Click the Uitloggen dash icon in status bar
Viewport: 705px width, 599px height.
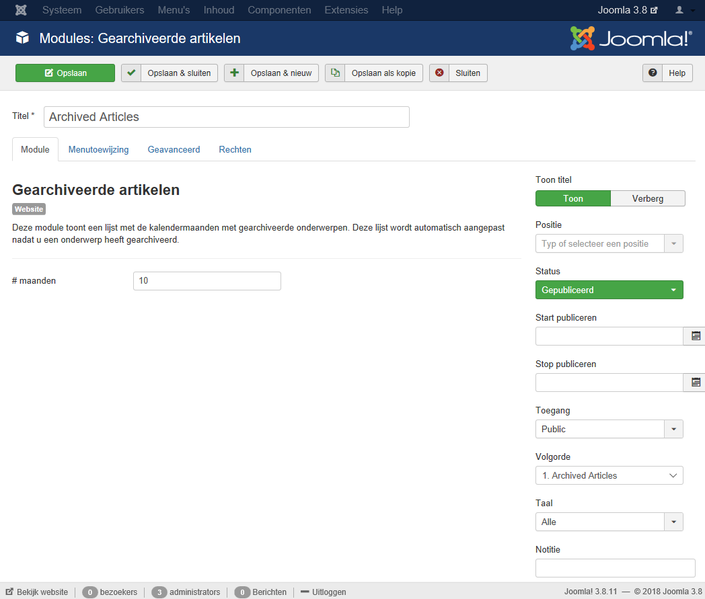tap(304, 592)
